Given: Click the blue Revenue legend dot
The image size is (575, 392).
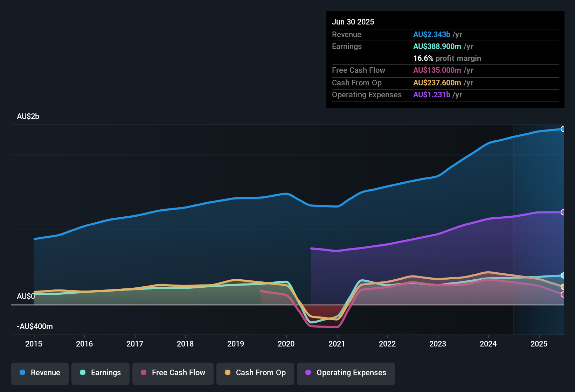Looking at the screenshot, I should click(x=22, y=373).
